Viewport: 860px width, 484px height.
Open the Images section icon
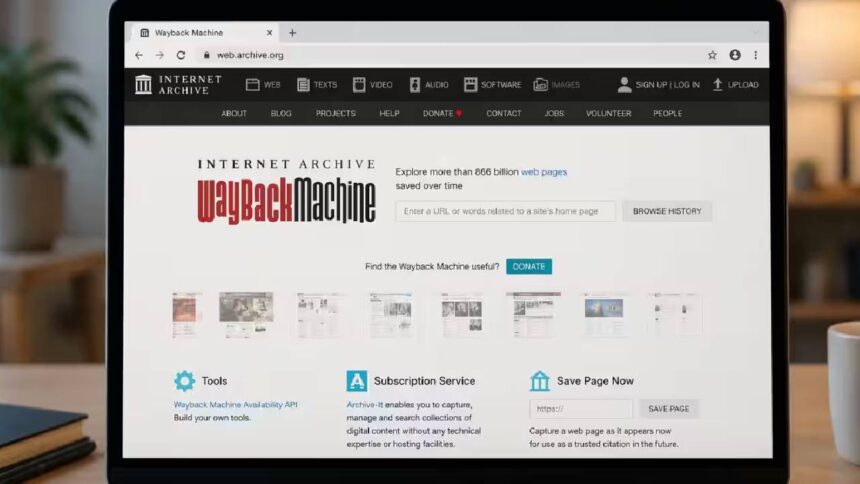coord(540,85)
